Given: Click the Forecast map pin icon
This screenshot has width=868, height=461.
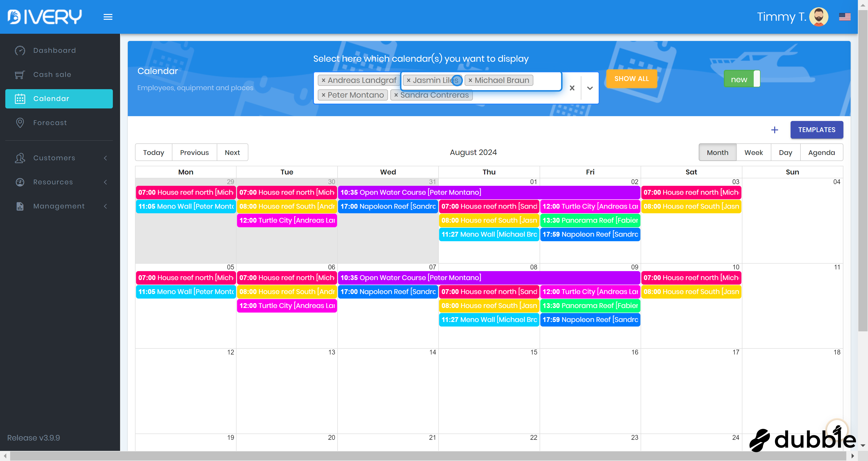Looking at the screenshot, I should [20, 123].
